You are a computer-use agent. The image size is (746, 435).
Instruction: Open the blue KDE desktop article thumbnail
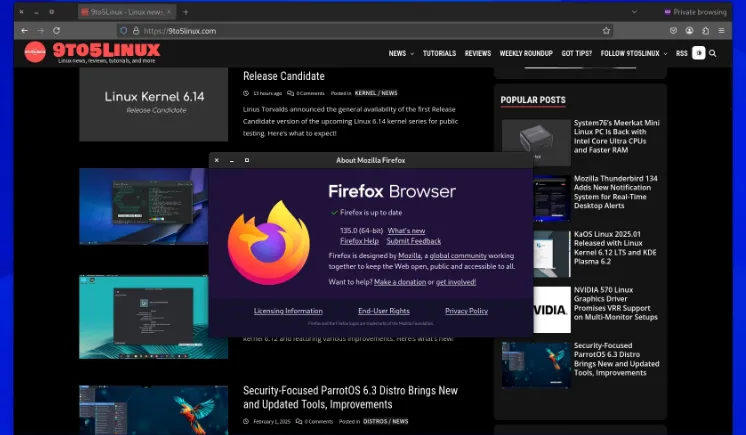(x=144, y=206)
